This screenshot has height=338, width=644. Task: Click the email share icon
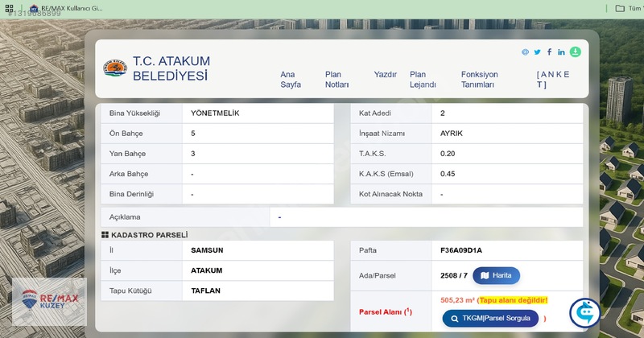[525, 52]
